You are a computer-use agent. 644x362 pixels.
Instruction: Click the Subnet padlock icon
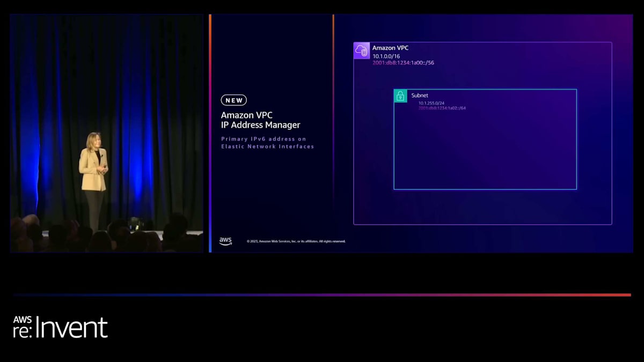point(400,96)
